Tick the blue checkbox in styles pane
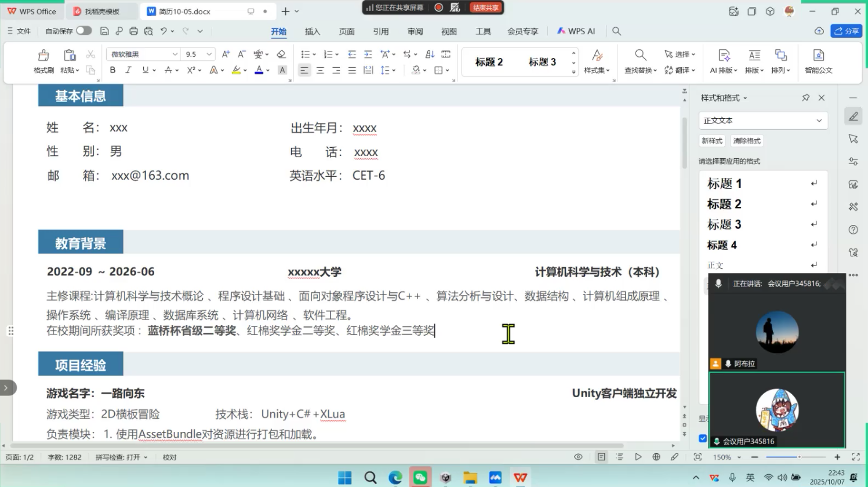The height and width of the screenshot is (487, 868). pos(703,438)
